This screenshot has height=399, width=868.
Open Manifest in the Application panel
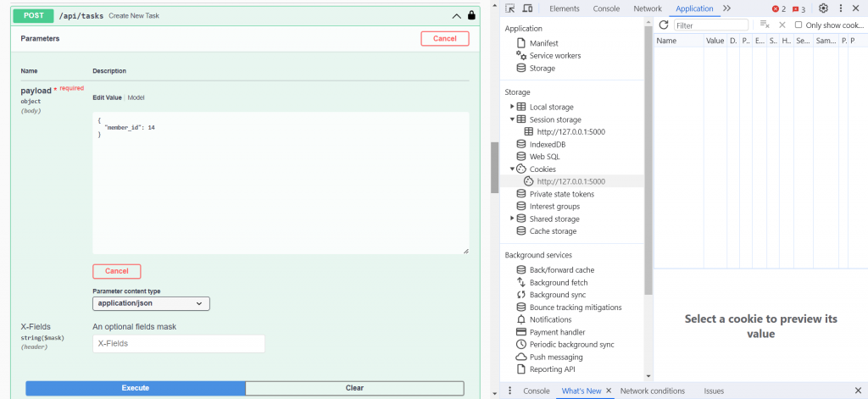543,43
